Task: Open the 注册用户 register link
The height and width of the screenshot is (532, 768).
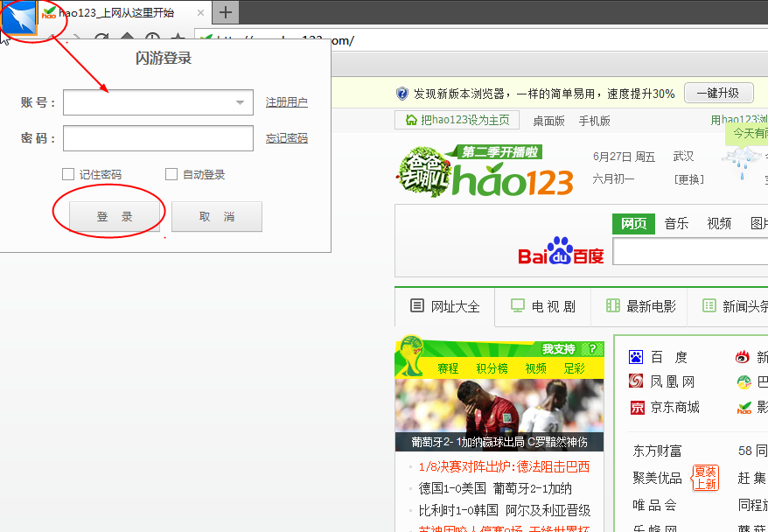Action: tap(287, 101)
